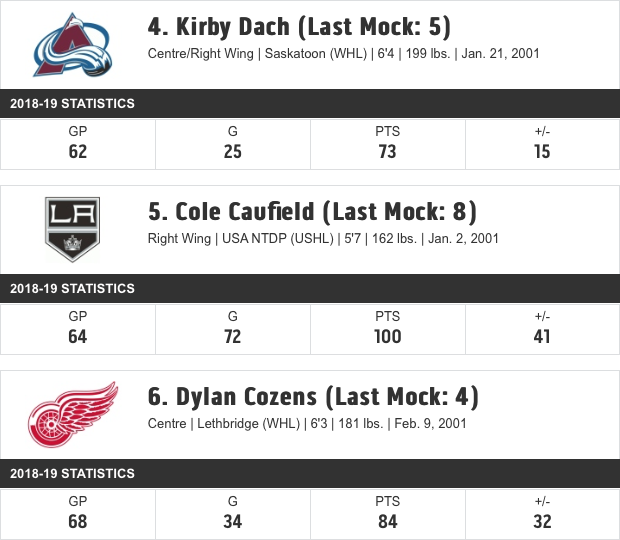Click Dylan Cozens' 68 games played cell
620x540 pixels.
[x=78, y=515]
